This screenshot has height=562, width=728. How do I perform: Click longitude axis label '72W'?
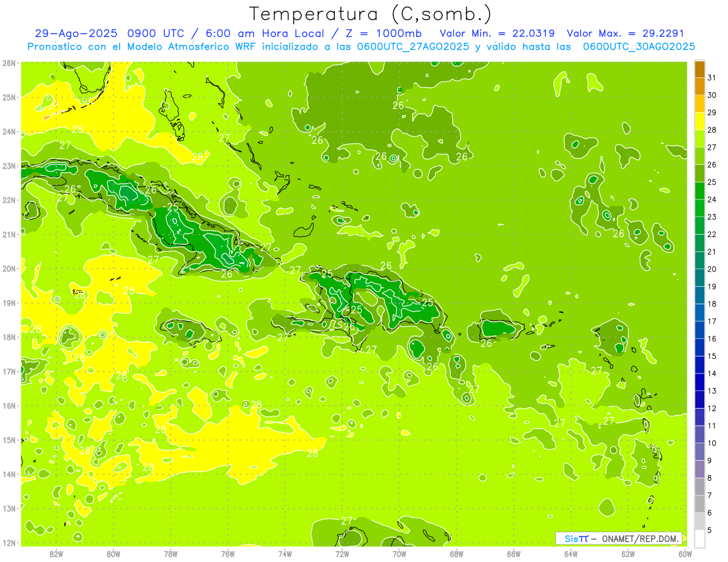click(x=342, y=553)
